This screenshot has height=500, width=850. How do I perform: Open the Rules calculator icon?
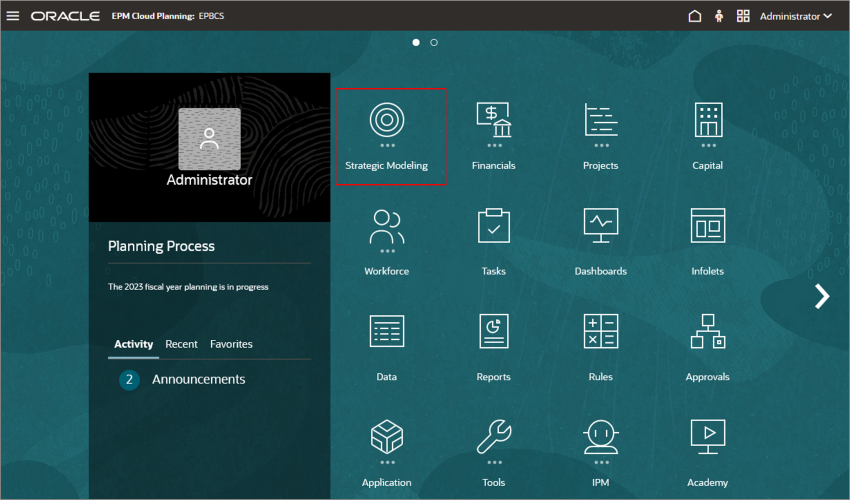pyautogui.click(x=601, y=331)
